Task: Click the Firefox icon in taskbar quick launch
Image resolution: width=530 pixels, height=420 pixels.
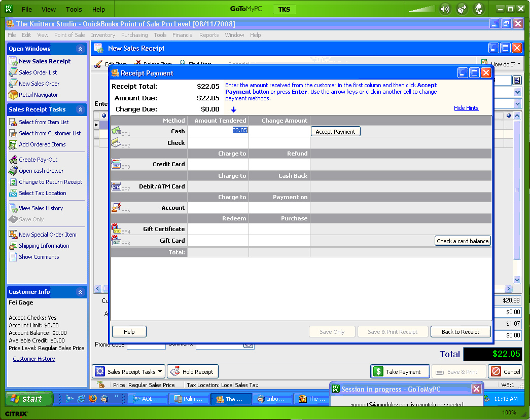Action: [x=93, y=399]
